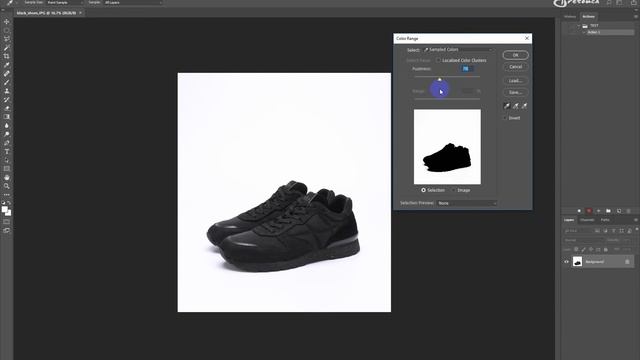Open the Edit Toolbar three-dots menu
The width and height of the screenshot is (640, 360).
click(x=7, y=195)
